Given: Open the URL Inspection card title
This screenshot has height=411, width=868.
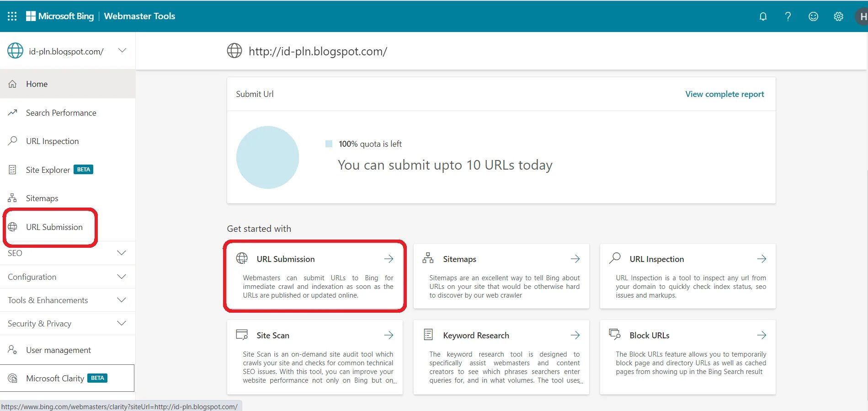Looking at the screenshot, I should (x=657, y=259).
